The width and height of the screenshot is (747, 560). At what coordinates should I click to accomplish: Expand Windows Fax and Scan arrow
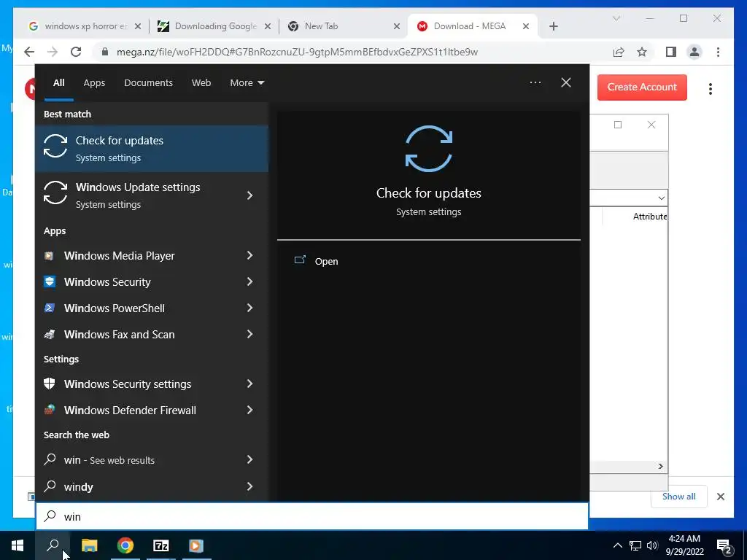(x=250, y=334)
